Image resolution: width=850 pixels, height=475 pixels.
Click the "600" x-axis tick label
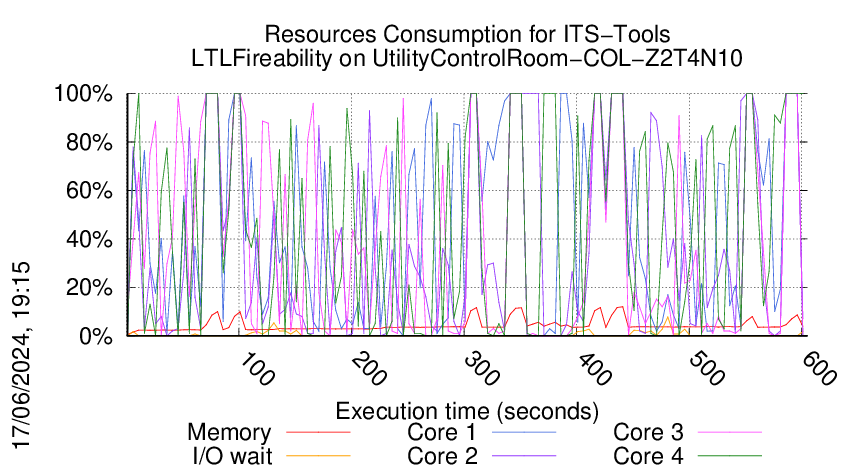[x=820, y=369]
